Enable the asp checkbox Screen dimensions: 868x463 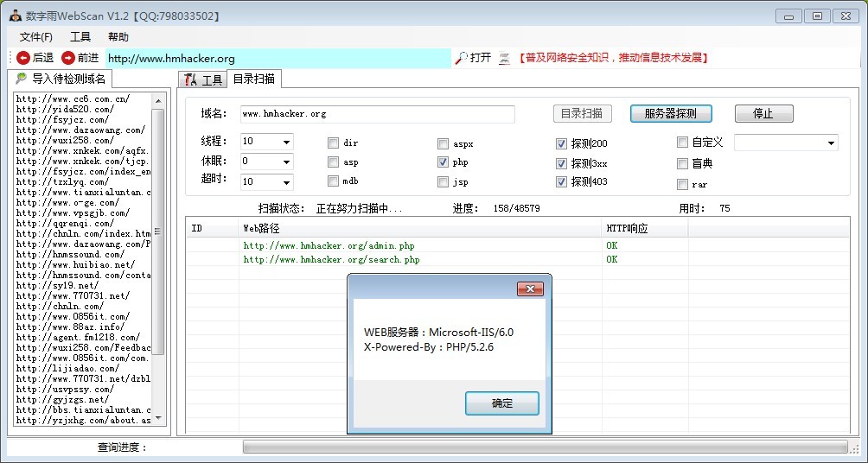point(333,162)
